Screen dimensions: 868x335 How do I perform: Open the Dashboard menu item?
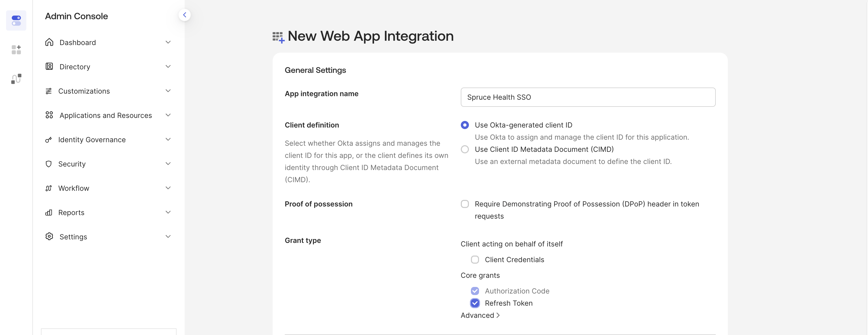[x=108, y=43]
